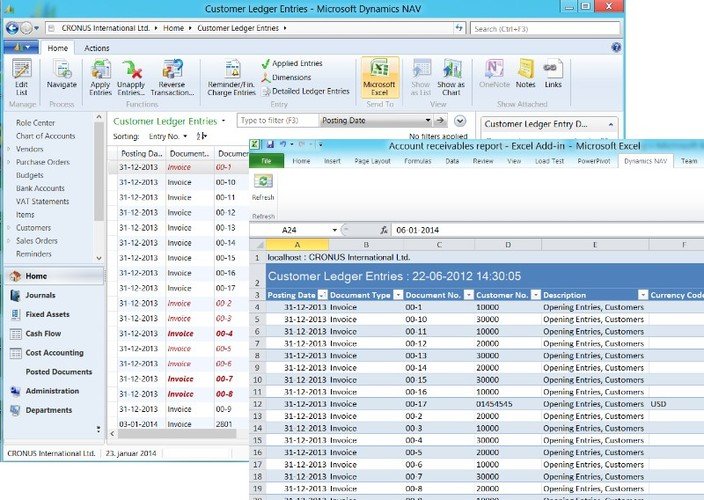This screenshot has width=704, height=500.
Task: Select Role Center in navigation pane
Action: click(35, 123)
